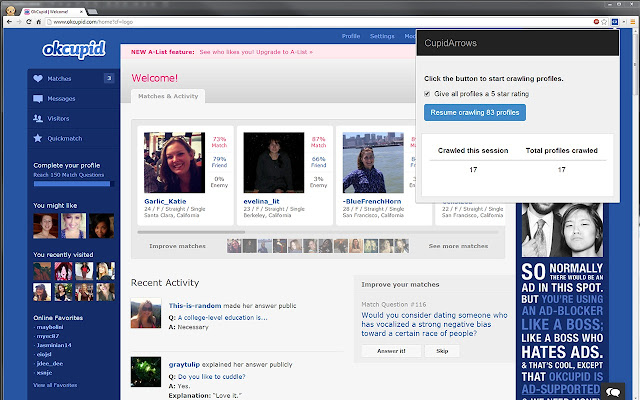Open the Garlic_Katie username link
The image size is (640, 400).
165,201
